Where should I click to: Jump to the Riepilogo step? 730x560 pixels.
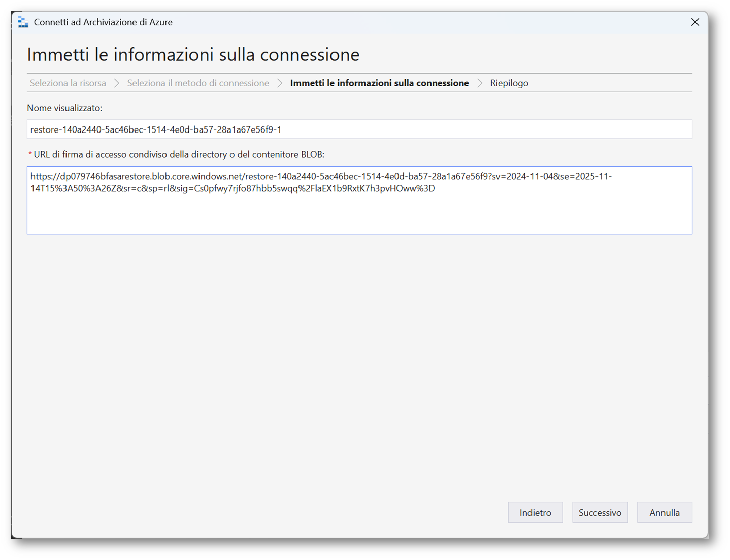pos(509,83)
